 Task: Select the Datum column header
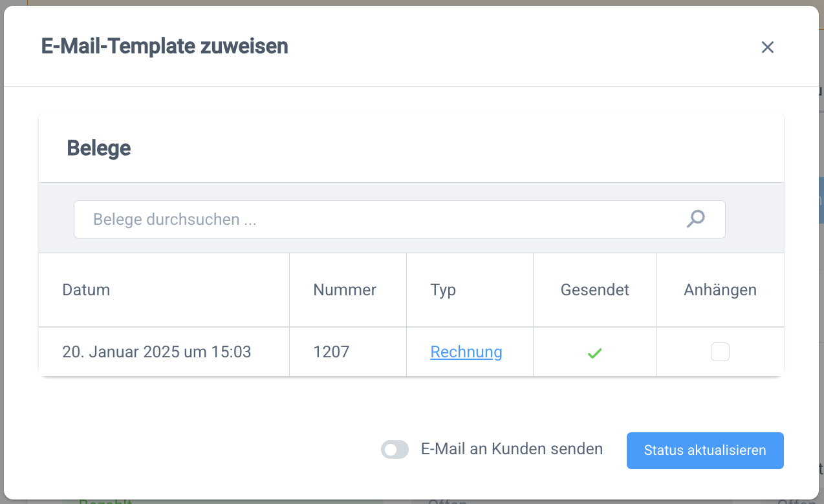(86, 289)
